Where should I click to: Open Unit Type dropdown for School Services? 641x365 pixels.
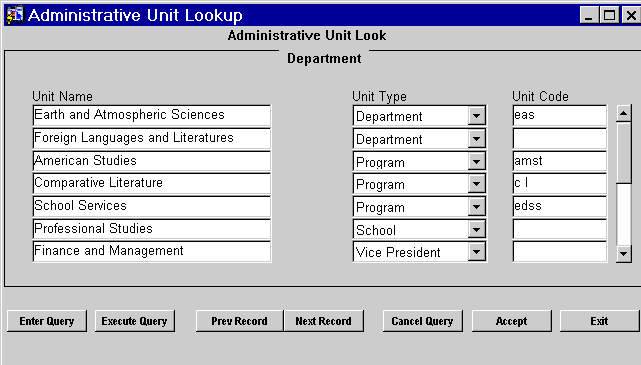476,207
